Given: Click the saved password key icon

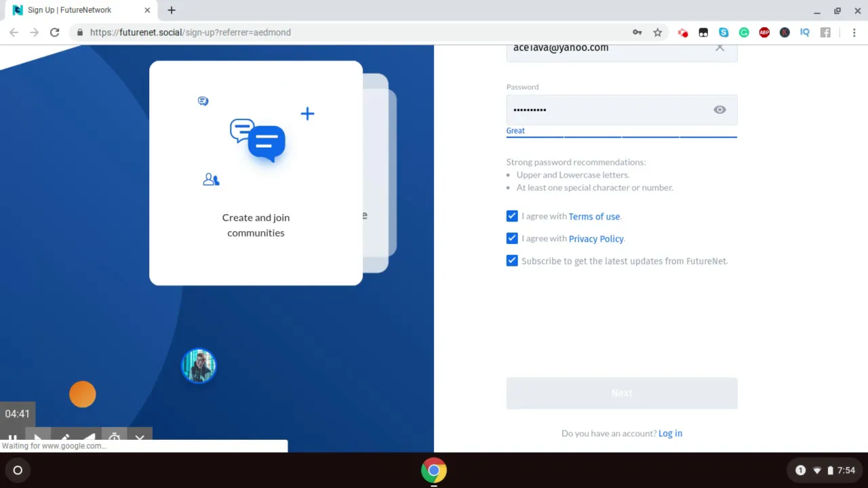Looking at the screenshot, I should (x=637, y=33).
